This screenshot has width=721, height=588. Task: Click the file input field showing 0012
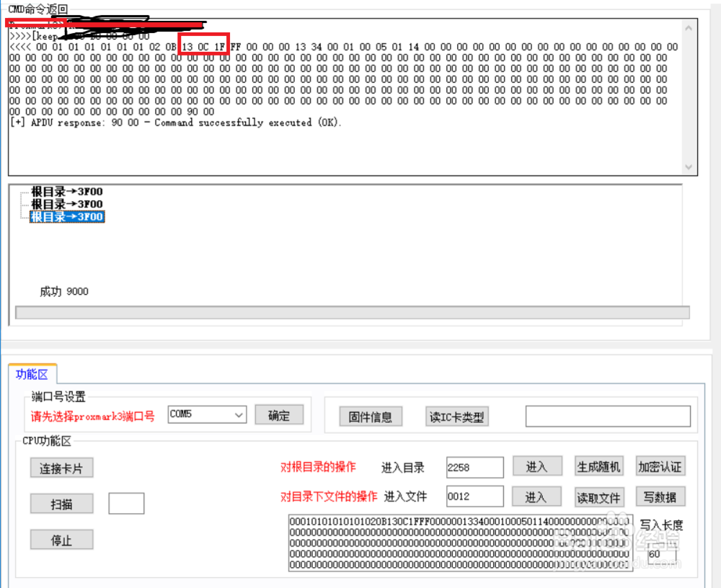point(474,496)
